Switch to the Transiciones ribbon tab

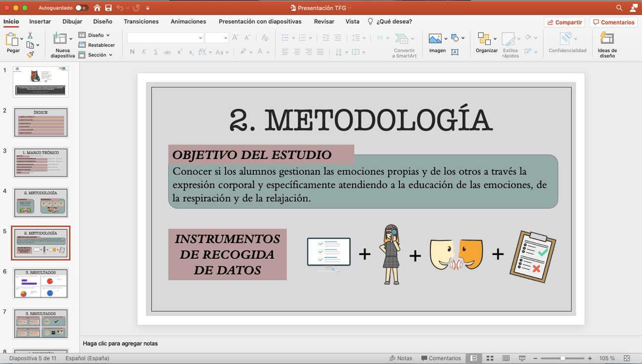coord(141,21)
